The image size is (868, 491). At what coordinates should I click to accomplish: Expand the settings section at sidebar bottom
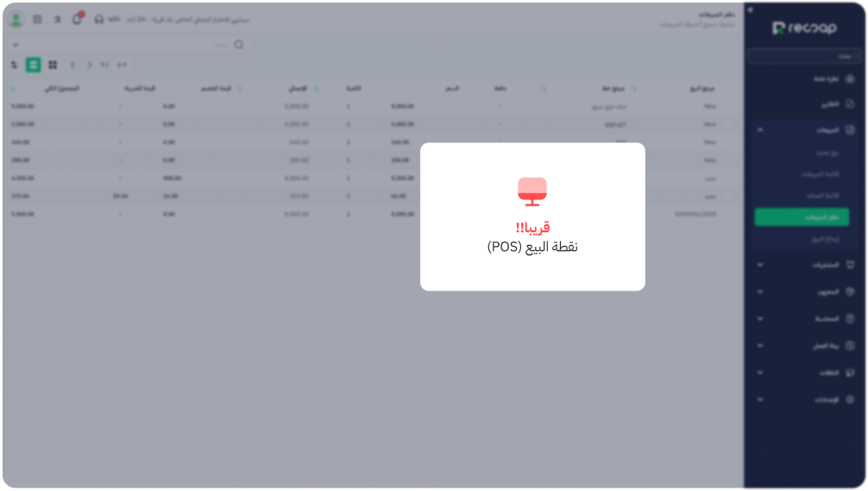point(760,400)
